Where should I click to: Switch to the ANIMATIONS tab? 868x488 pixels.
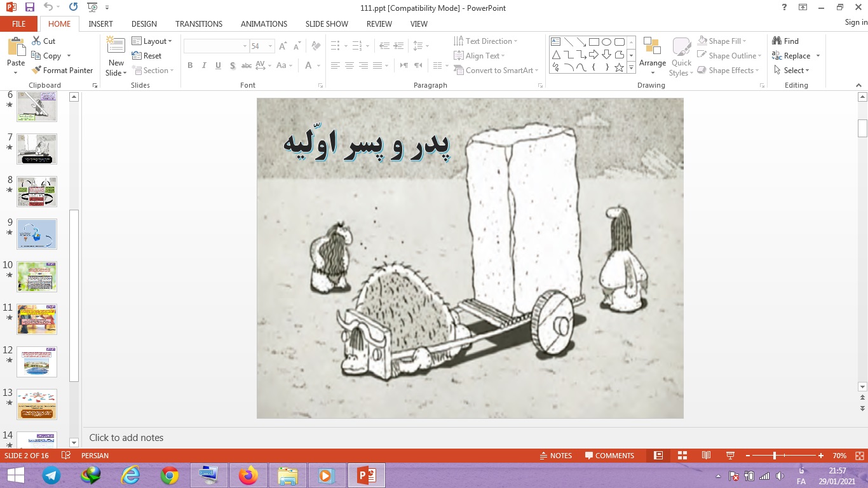click(x=264, y=24)
